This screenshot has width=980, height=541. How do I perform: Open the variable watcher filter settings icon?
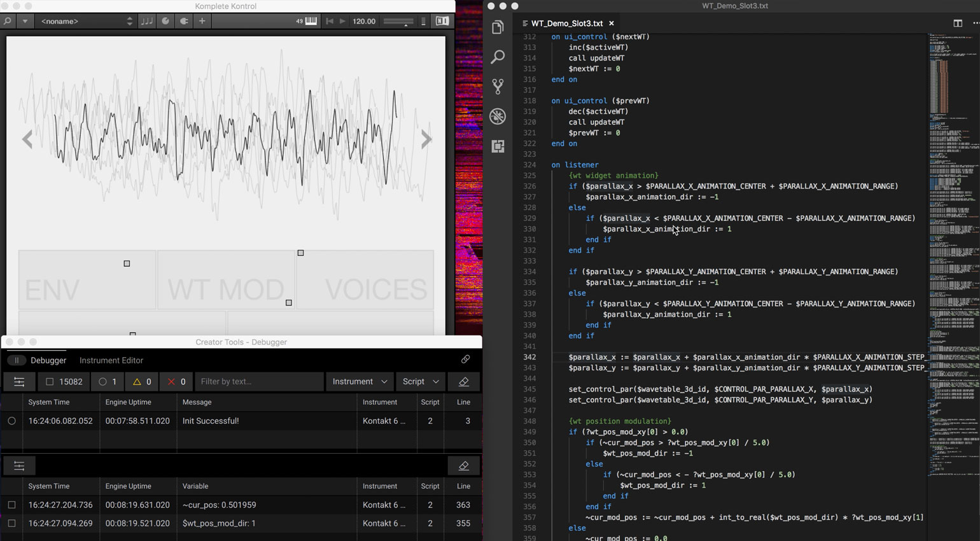click(19, 466)
